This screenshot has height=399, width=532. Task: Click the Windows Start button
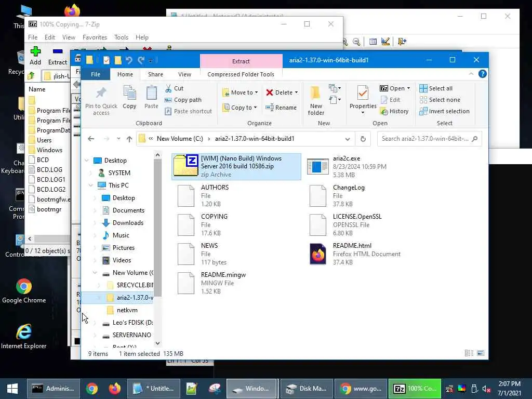[12, 389]
